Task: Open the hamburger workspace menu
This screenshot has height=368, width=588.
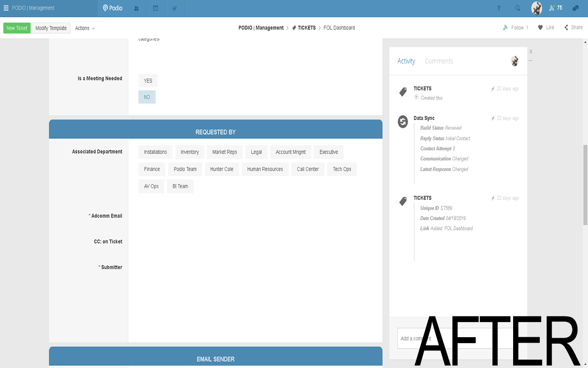Action: tap(6, 8)
